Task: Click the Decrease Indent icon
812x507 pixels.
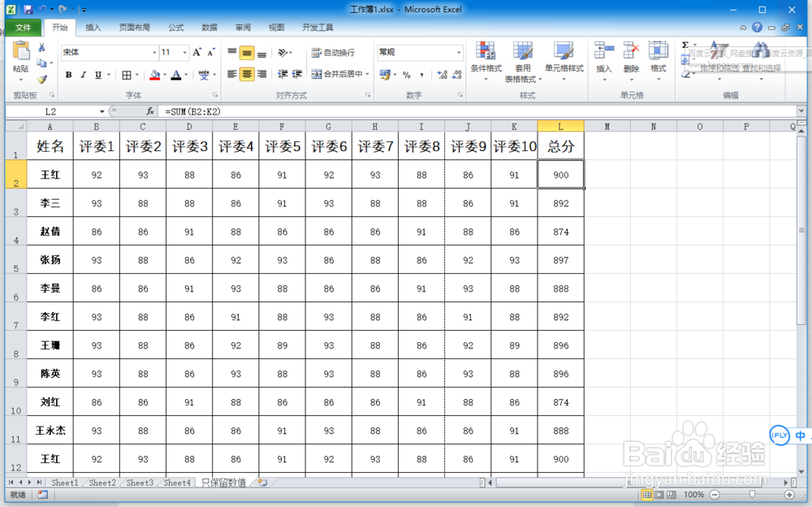Action: click(x=283, y=74)
